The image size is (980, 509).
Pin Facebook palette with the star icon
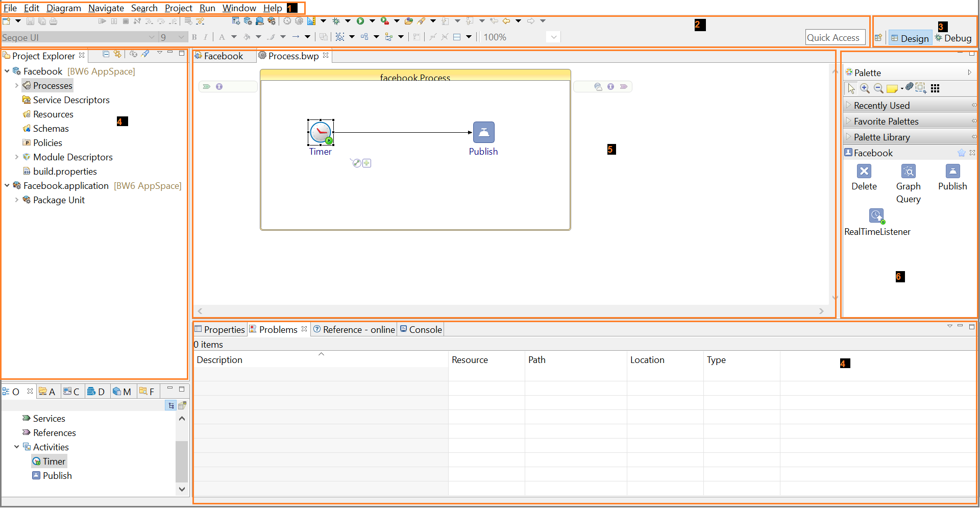point(962,153)
